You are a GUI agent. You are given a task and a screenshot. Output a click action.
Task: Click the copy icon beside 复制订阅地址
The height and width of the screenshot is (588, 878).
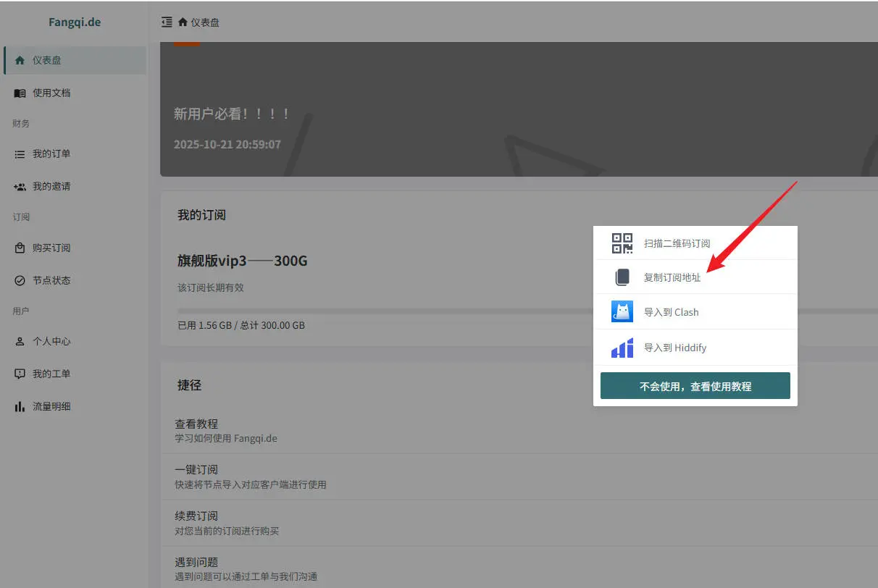(x=622, y=277)
